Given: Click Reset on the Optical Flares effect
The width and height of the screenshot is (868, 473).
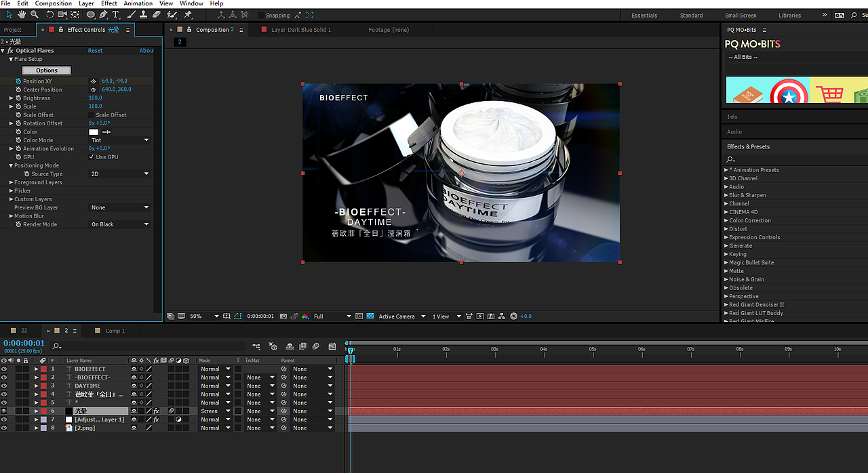Looking at the screenshot, I should (95, 50).
